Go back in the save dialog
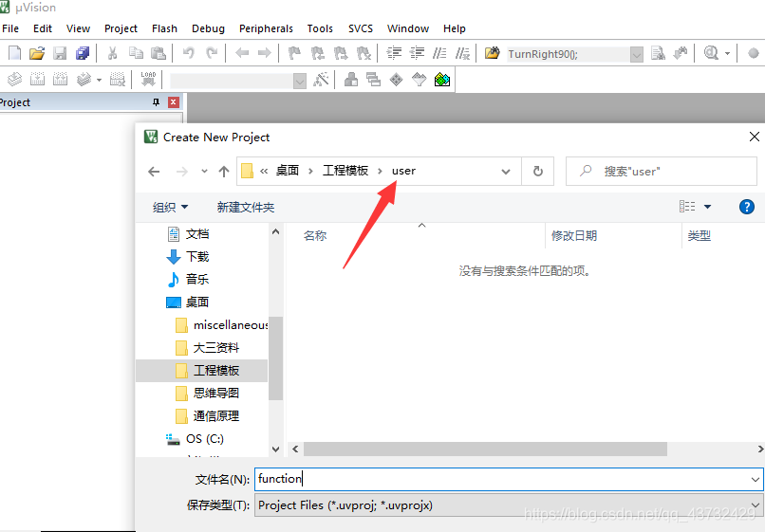 (154, 171)
